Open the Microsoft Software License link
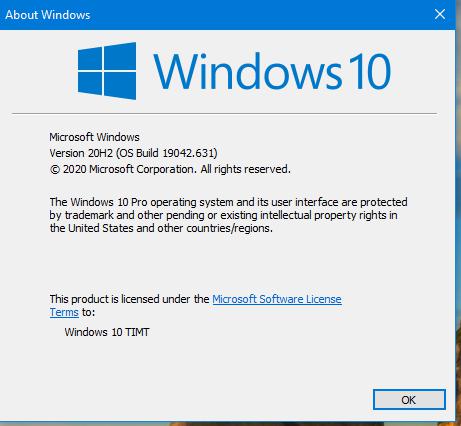 tap(277, 299)
